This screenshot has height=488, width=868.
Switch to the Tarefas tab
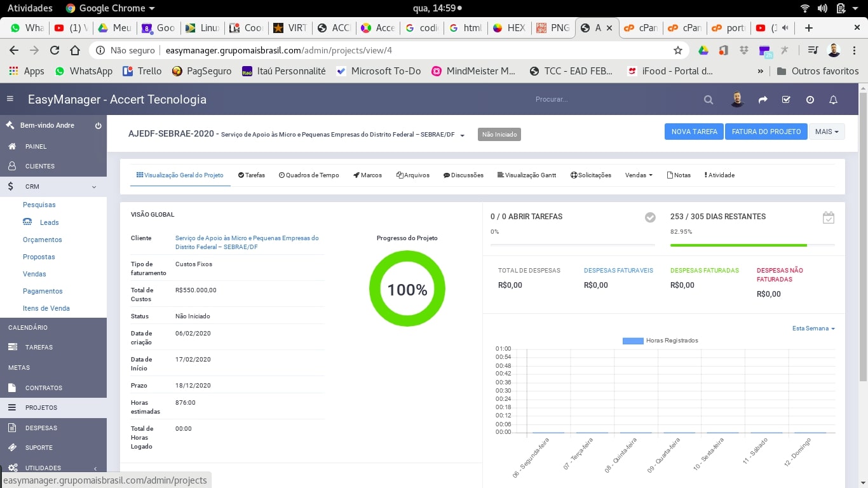pyautogui.click(x=252, y=175)
